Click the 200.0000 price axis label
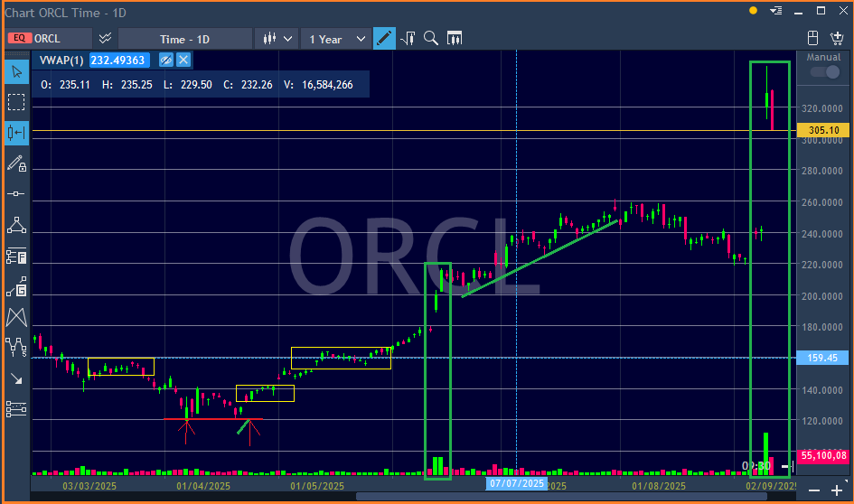This screenshot has width=854, height=504. tap(821, 296)
